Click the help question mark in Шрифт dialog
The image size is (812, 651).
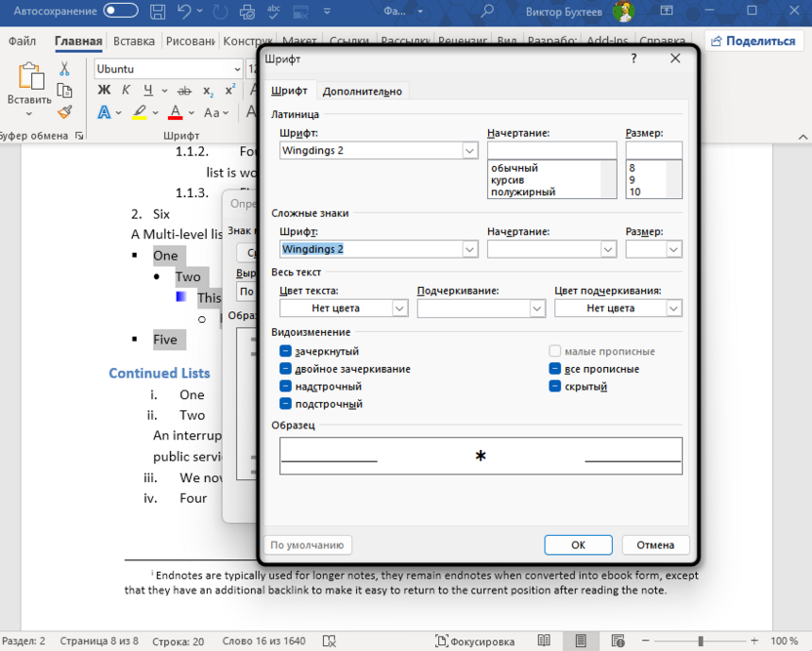pos(633,59)
